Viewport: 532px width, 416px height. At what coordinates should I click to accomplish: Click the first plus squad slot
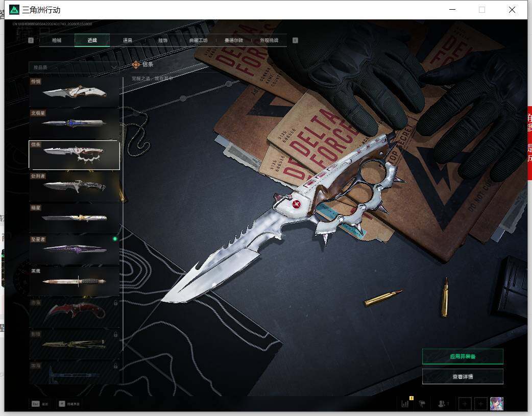click(x=465, y=404)
